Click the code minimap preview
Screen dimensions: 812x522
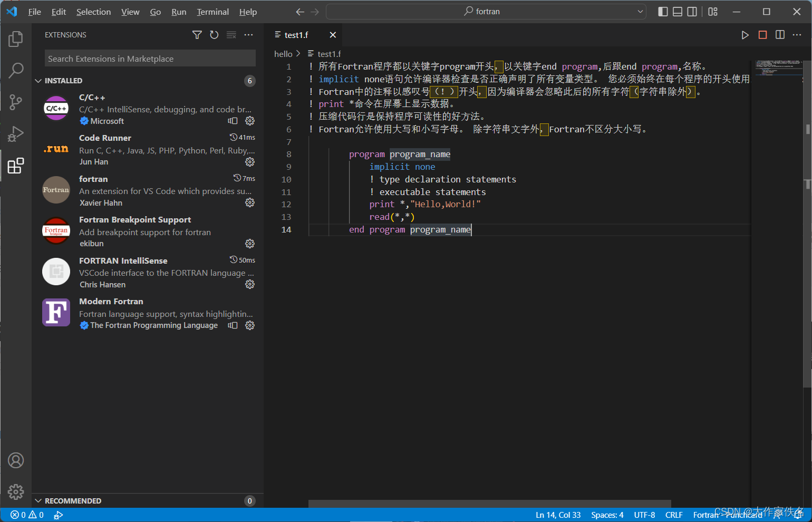pyautogui.click(x=779, y=68)
